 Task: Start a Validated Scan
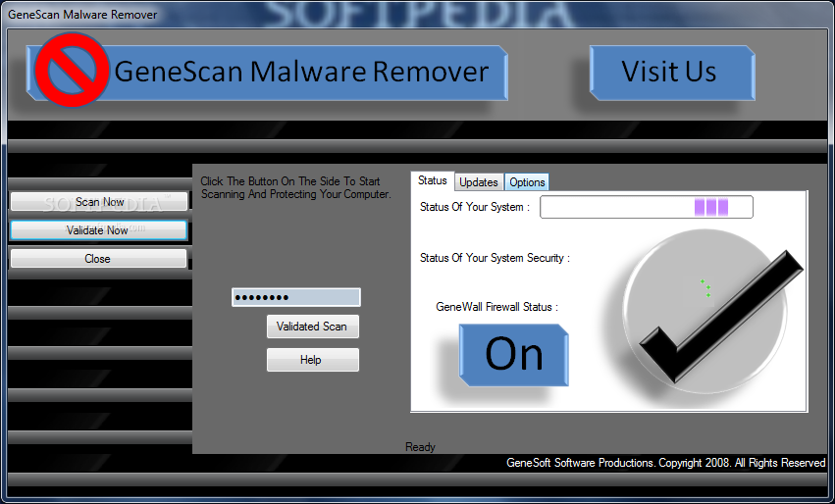tap(313, 327)
